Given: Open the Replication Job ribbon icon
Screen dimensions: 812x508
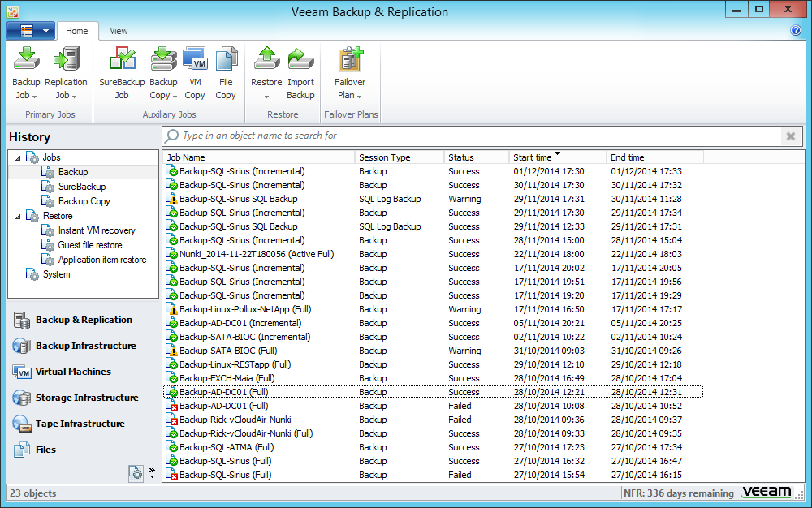Looking at the screenshot, I should pyautogui.click(x=66, y=72).
